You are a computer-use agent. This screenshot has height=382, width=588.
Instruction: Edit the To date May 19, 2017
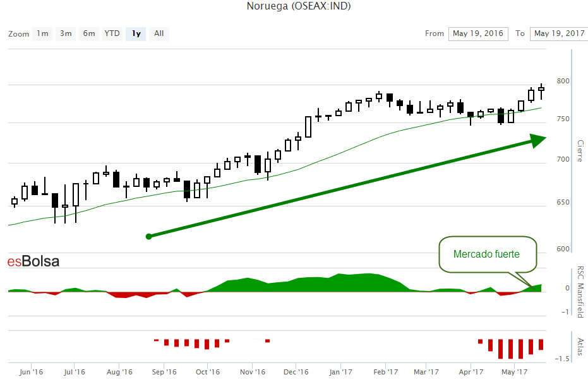pyautogui.click(x=559, y=33)
